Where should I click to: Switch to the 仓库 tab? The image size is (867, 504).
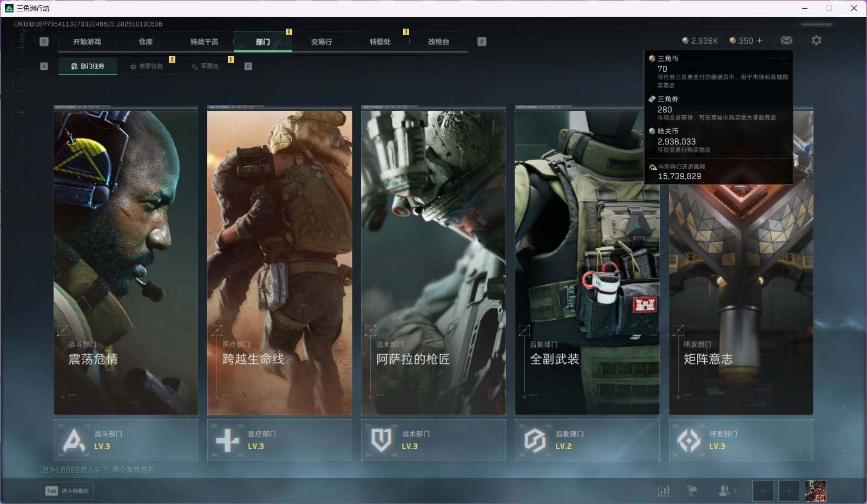(x=146, y=42)
